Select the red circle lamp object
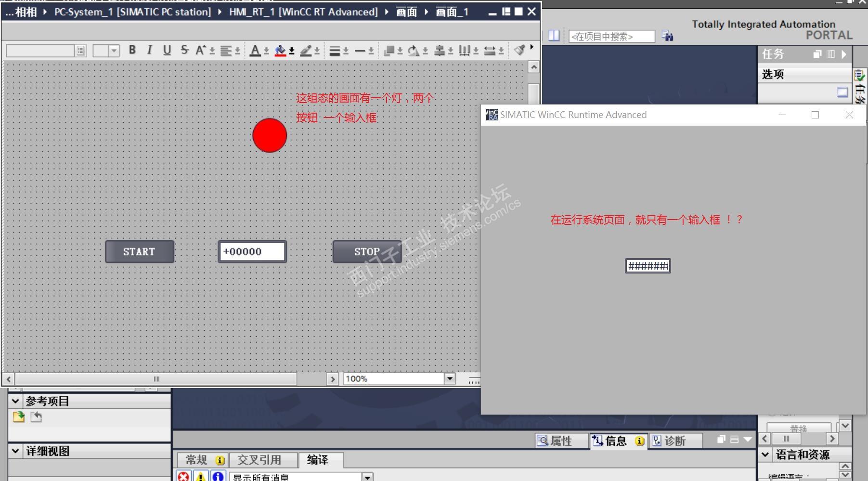Screen dimensions: 868x481 (x=270, y=135)
